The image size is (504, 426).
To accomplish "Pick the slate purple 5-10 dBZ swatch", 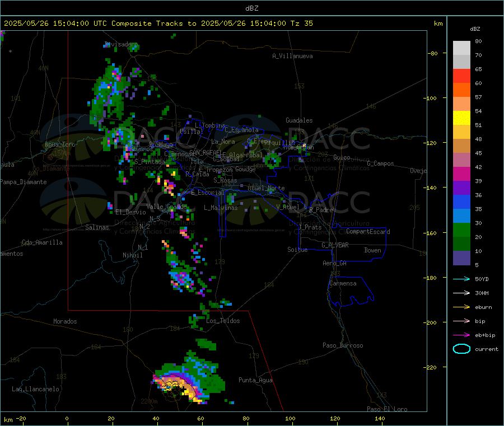I will click(461, 258).
